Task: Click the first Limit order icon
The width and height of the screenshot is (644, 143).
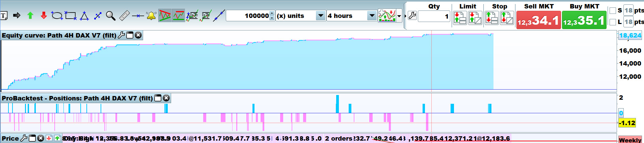Action: (x=460, y=18)
